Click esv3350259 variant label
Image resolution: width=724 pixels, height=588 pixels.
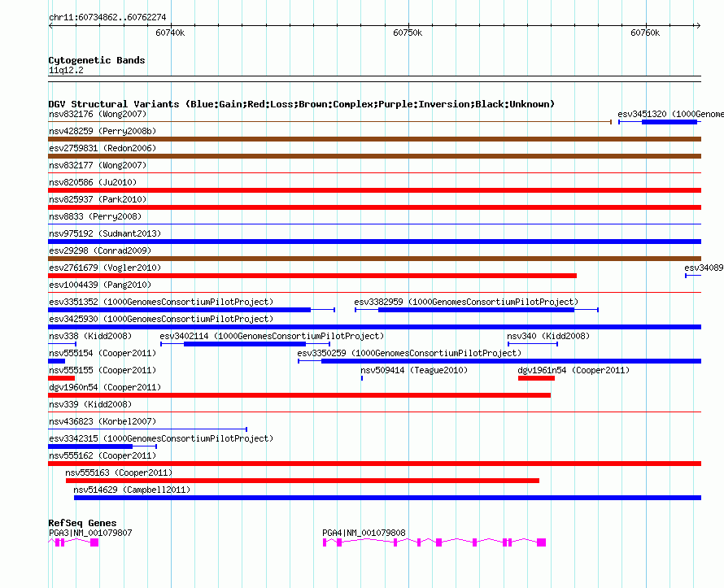coord(409,353)
